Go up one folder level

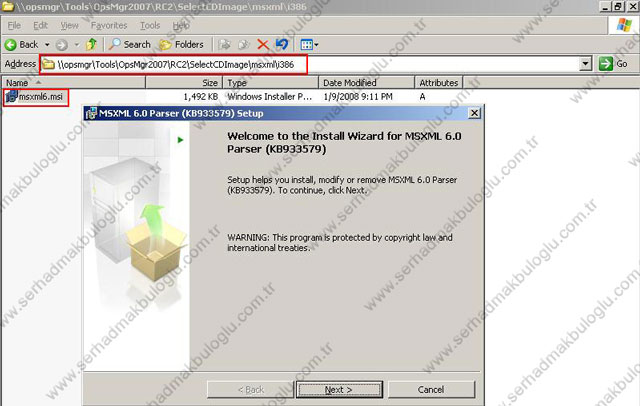(91, 44)
